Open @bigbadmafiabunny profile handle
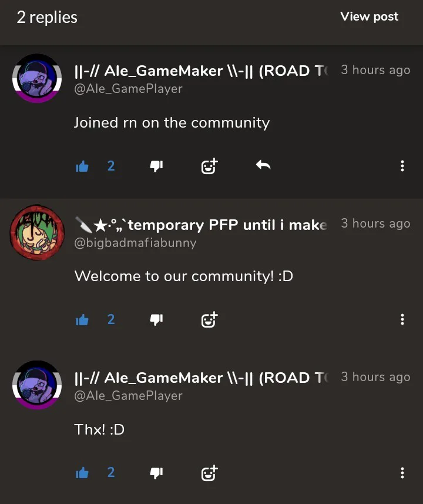This screenshot has width=423, height=504. click(135, 243)
